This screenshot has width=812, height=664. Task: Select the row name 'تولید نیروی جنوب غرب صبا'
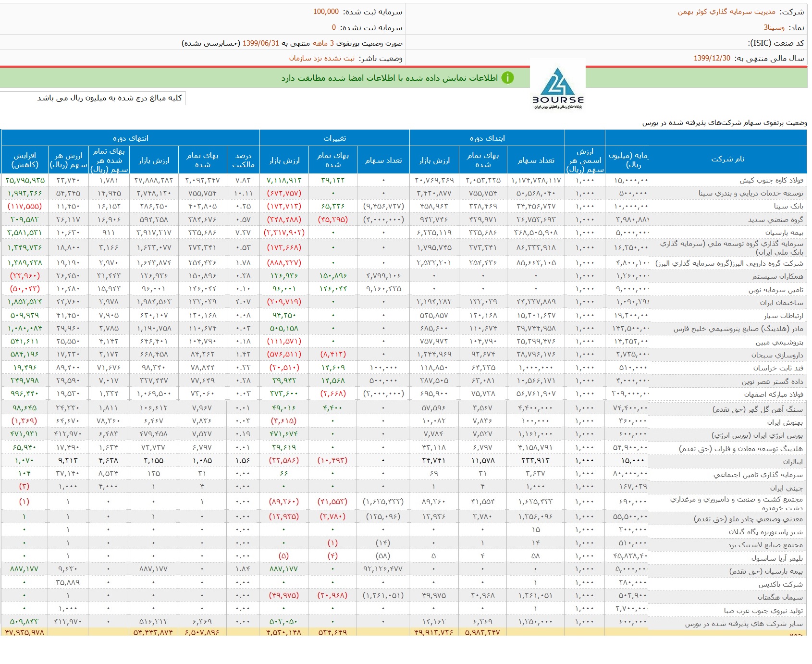763,611
